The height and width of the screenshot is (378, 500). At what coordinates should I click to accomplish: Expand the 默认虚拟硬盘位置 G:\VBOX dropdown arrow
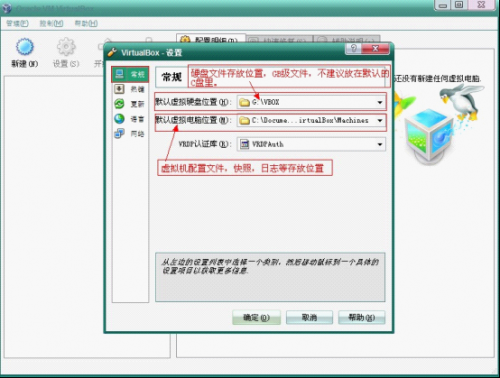380,102
